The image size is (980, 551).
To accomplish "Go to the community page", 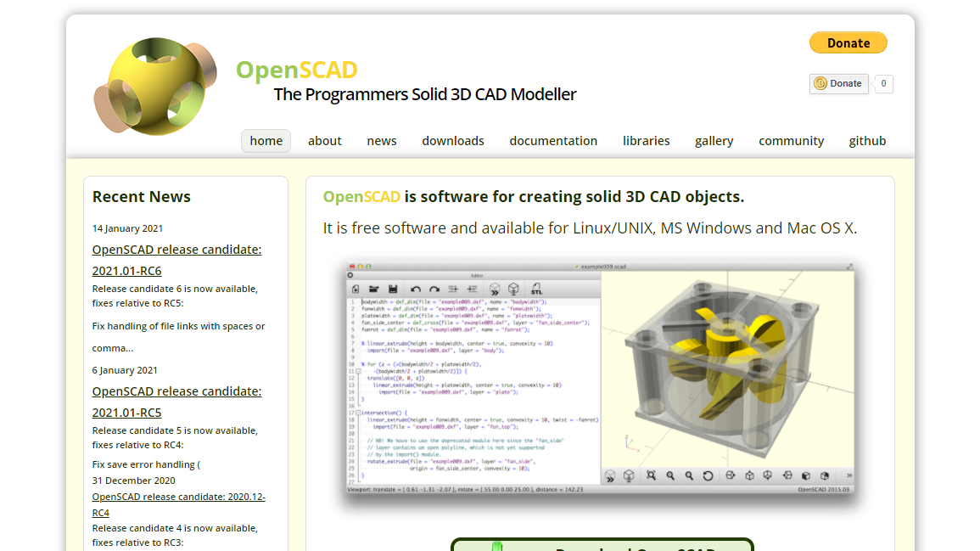I will tap(792, 141).
